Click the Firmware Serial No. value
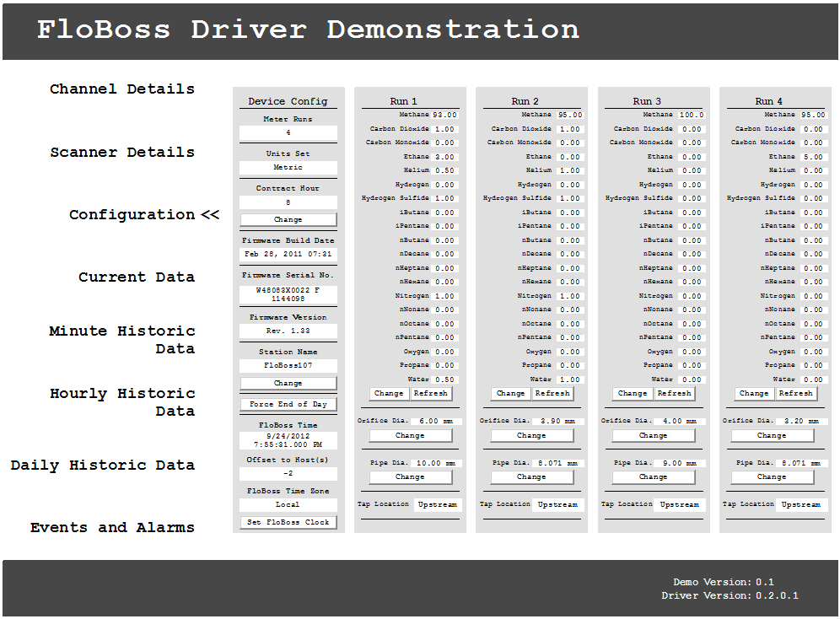The height and width of the screenshot is (619, 840). [288, 294]
